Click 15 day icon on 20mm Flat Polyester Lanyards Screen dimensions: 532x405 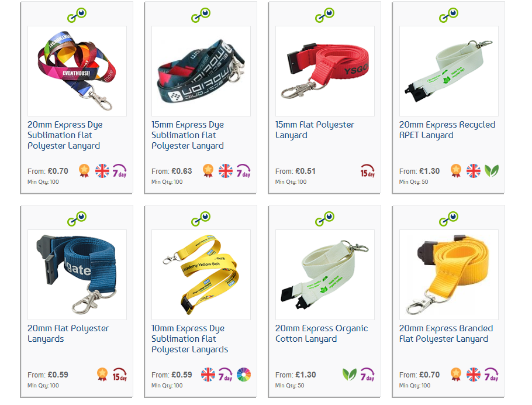point(119,375)
